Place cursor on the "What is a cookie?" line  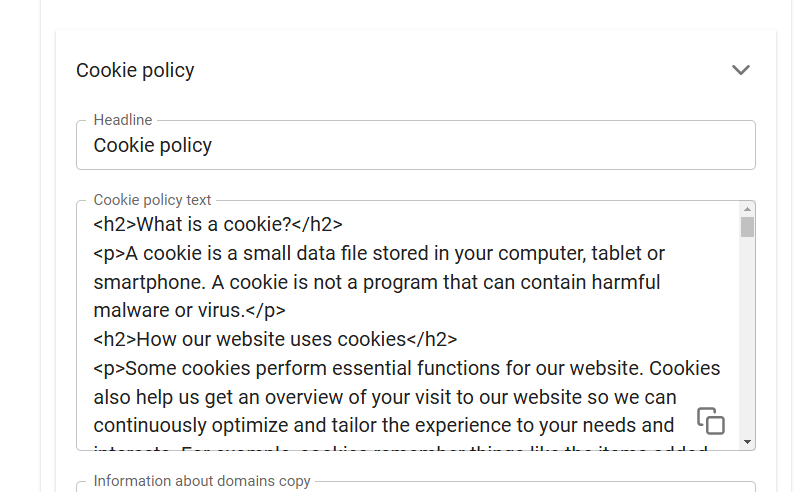pos(218,224)
